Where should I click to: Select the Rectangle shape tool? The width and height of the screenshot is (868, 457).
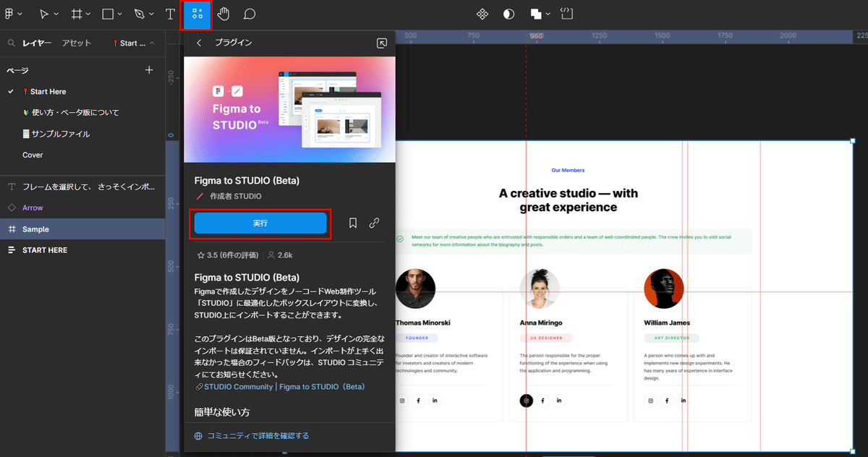(108, 14)
